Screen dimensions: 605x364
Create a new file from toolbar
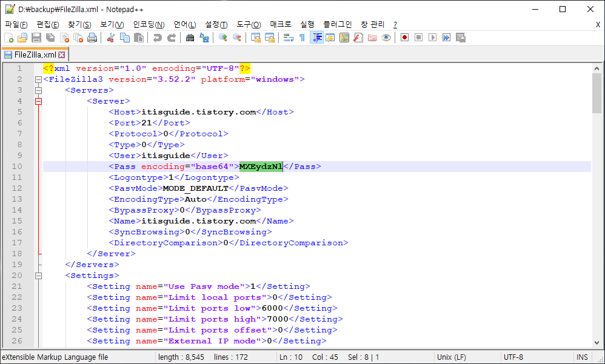[x=8, y=38]
